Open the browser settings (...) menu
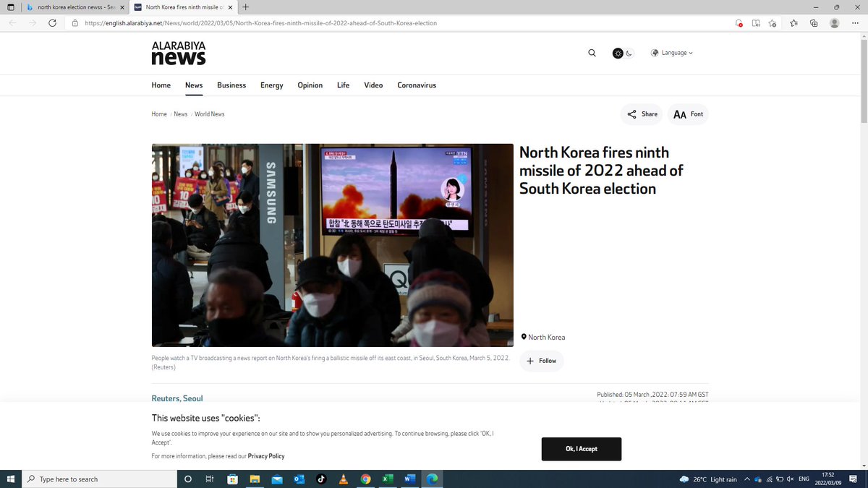 pos(854,22)
